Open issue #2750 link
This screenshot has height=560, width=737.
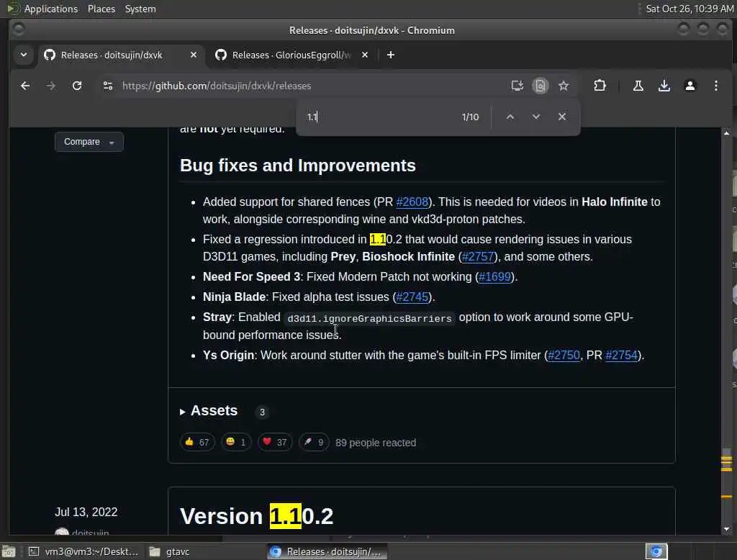[x=564, y=356]
